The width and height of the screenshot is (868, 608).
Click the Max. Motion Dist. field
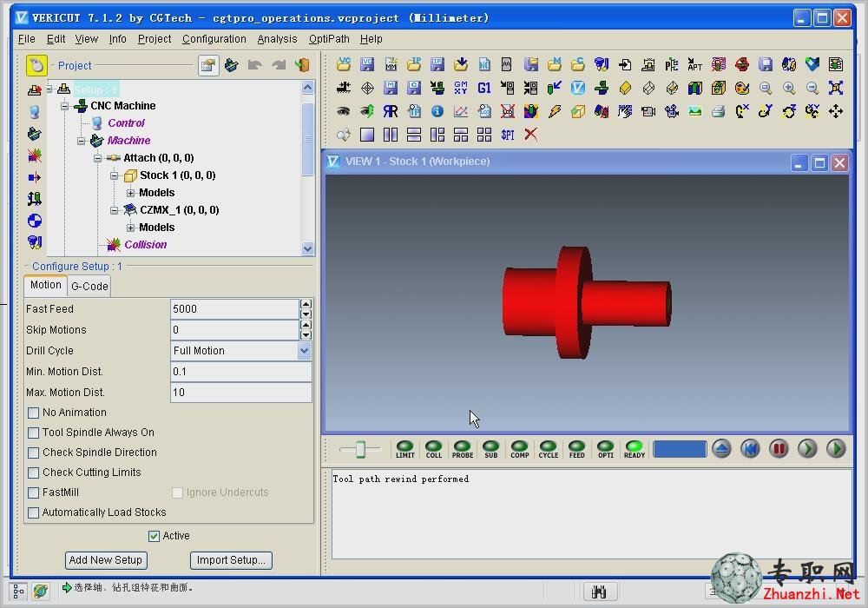(x=240, y=393)
